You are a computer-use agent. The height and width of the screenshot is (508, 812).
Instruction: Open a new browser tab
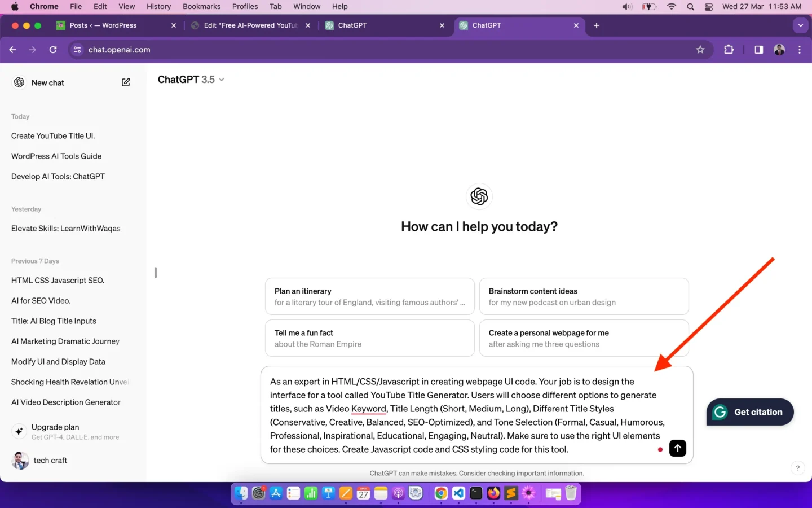(597, 25)
